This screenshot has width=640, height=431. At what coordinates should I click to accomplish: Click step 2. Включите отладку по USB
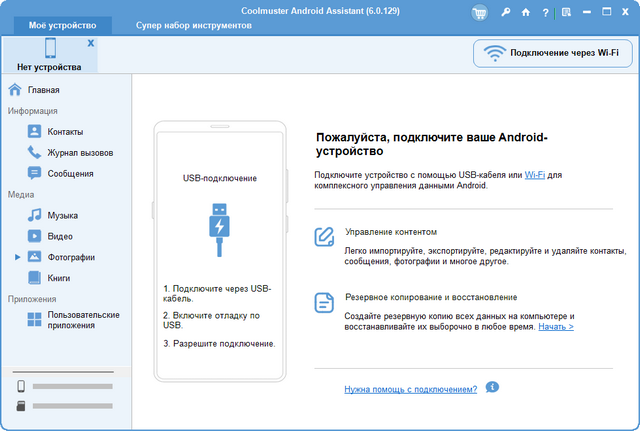coord(211,320)
